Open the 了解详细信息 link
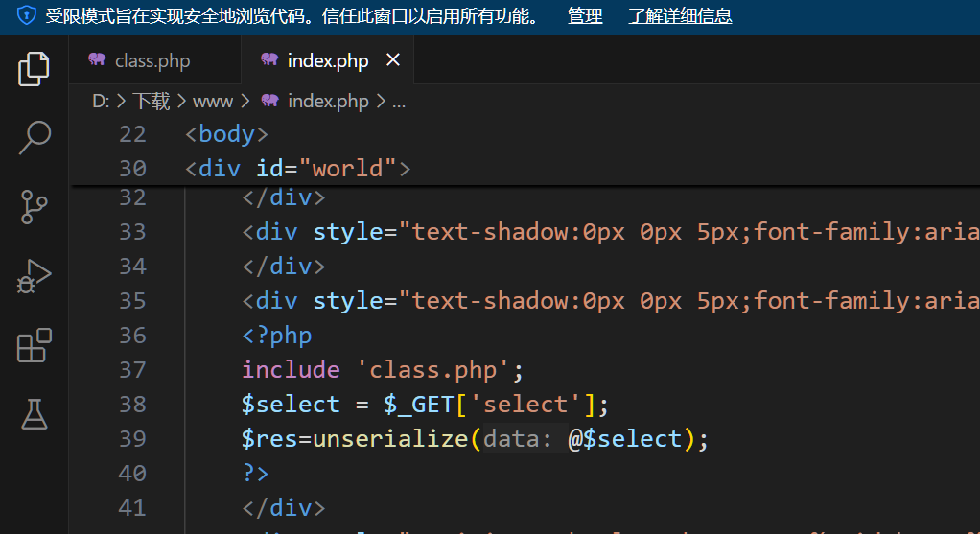Image resolution: width=980 pixels, height=534 pixels. coord(680,16)
